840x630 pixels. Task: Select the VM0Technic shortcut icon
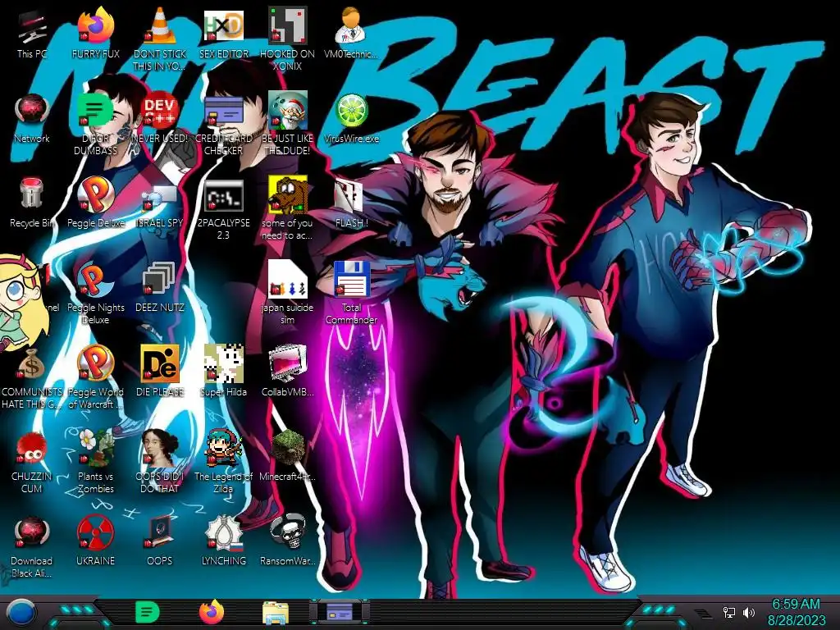click(351, 25)
